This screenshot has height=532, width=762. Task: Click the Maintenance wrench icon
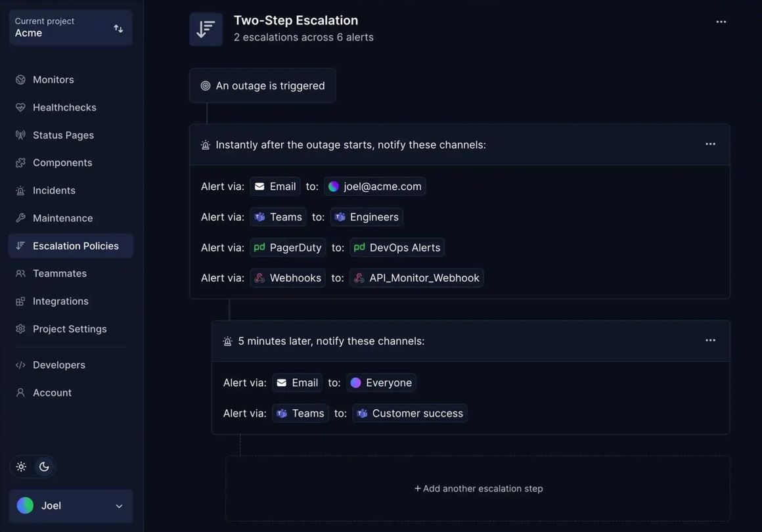20,218
